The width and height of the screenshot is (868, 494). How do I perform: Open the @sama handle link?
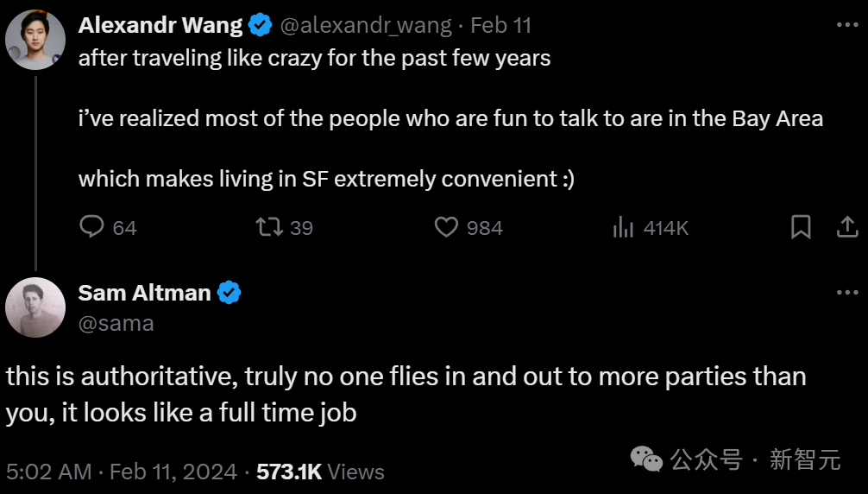pos(116,323)
